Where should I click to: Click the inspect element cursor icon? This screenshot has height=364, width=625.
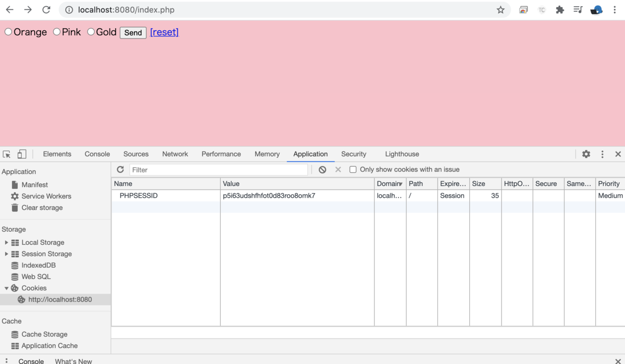7,154
